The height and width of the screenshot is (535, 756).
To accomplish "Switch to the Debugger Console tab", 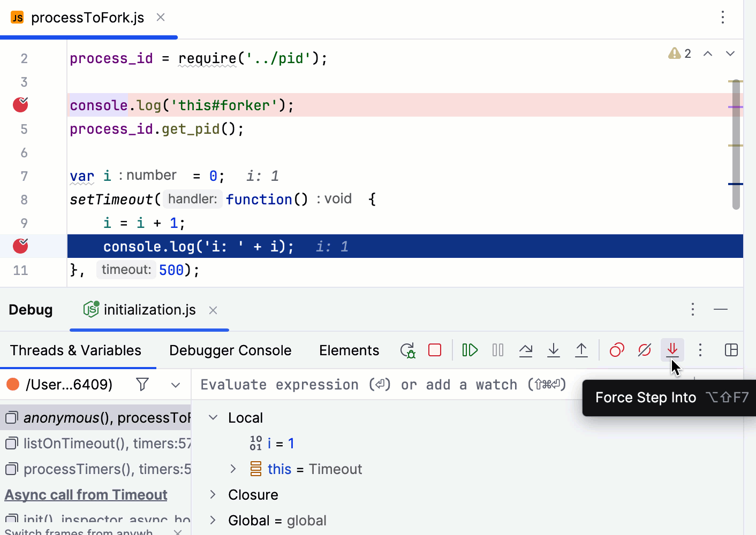I will (230, 350).
